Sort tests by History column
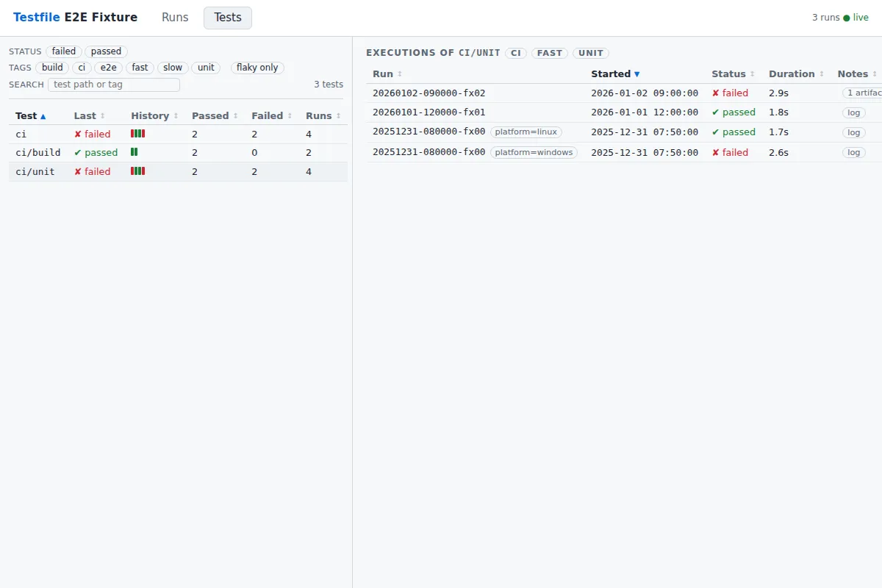This screenshot has width=882, height=588. tap(154, 116)
